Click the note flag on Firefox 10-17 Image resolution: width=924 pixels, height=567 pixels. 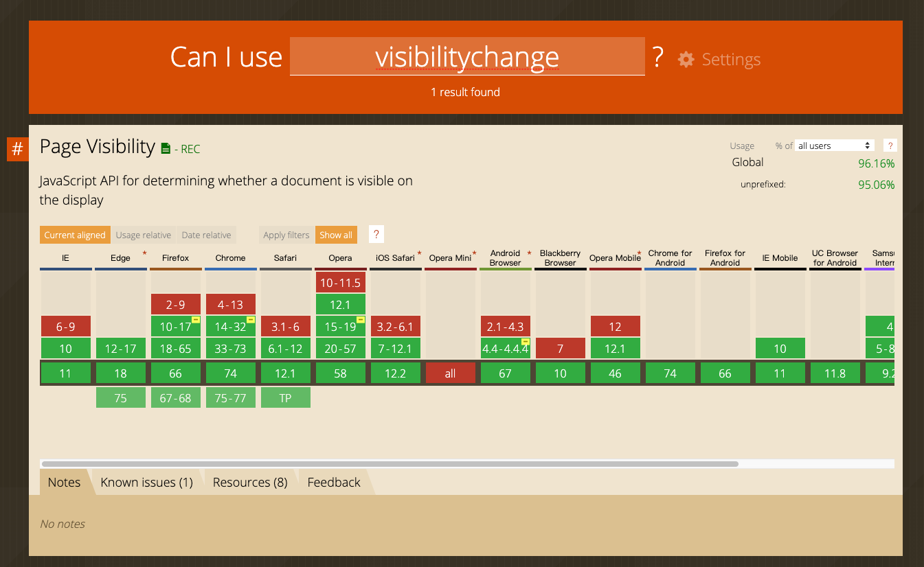(196, 320)
